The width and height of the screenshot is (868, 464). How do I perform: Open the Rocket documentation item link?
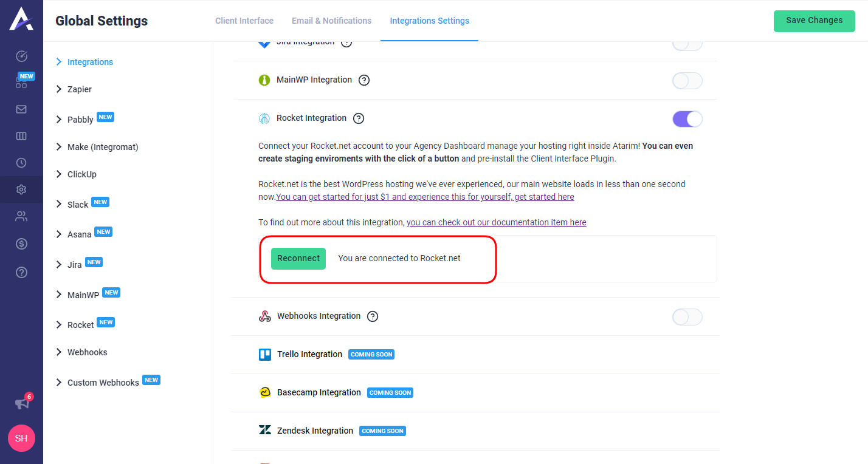pos(496,222)
